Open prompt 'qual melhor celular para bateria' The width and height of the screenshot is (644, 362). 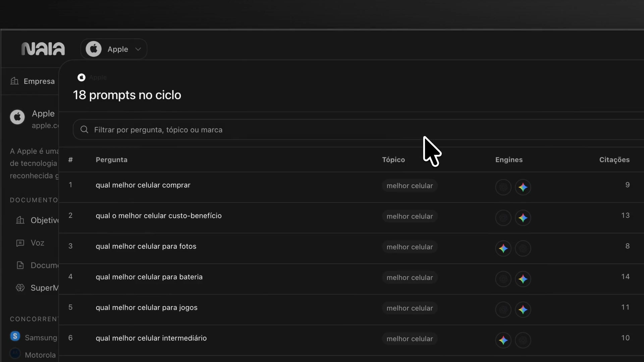pyautogui.click(x=149, y=277)
